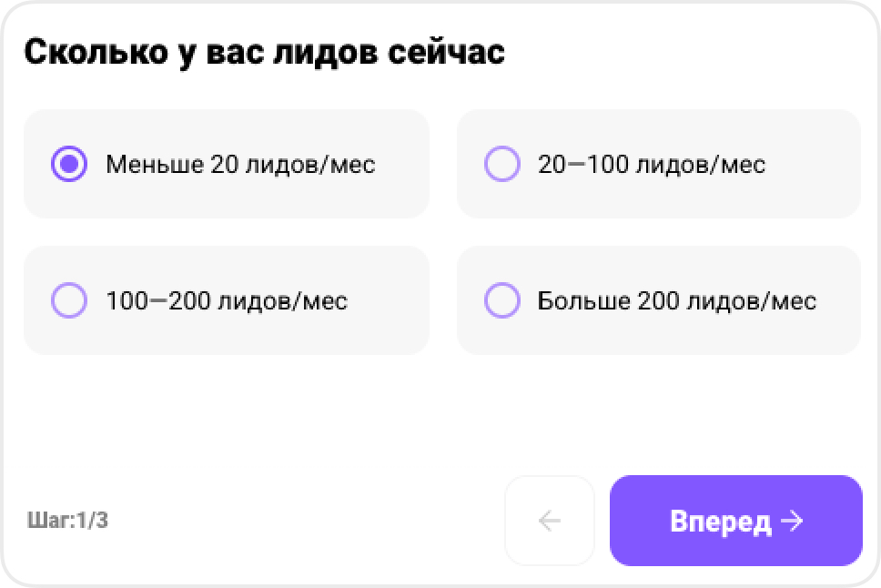Image resolution: width=881 pixels, height=588 pixels.
Task: Click the word "Вперед" on the button
Action: [720, 522]
